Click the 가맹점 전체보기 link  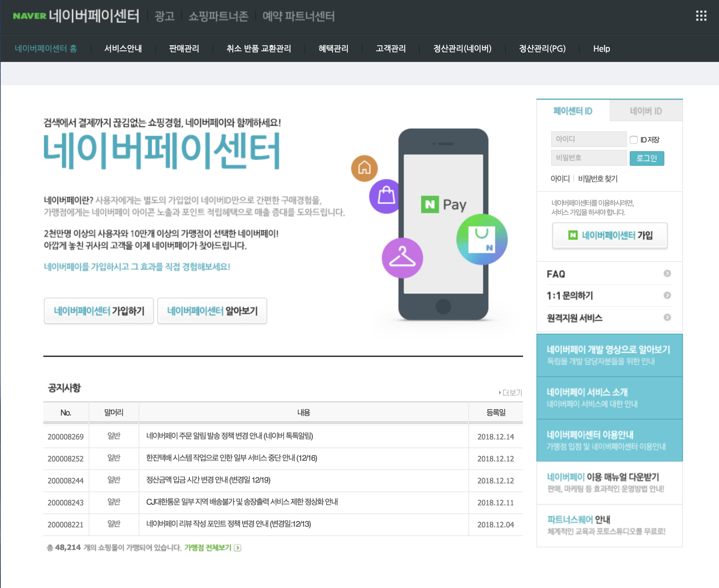pyautogui.click(x=208, y=548)
